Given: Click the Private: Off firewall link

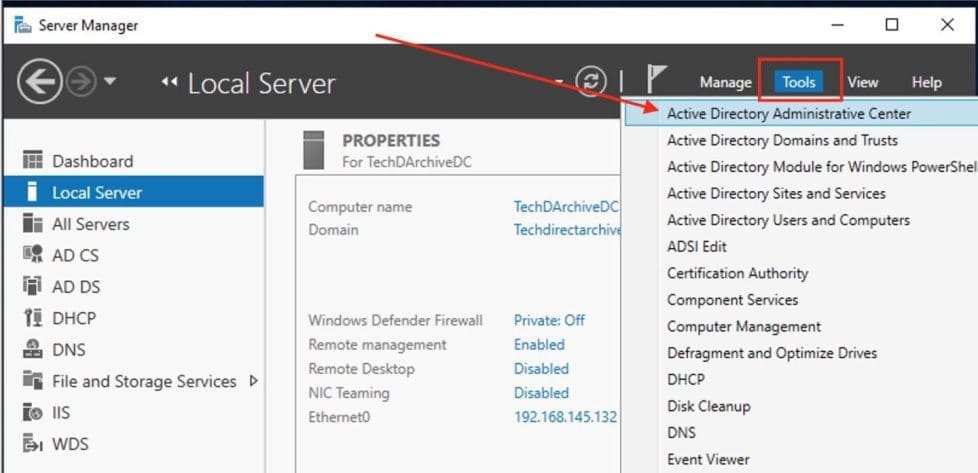Looking at the screenshot, I should (x=549, y=320).
